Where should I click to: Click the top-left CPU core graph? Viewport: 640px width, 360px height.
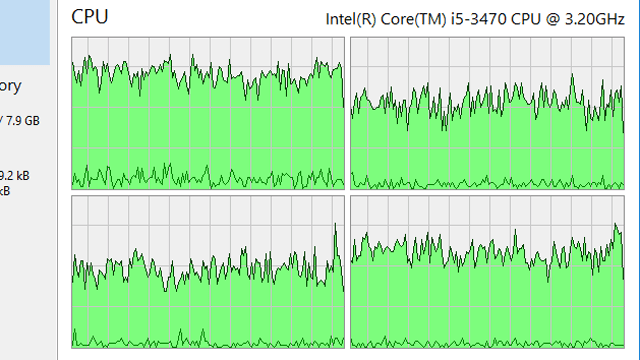(208, 113)
